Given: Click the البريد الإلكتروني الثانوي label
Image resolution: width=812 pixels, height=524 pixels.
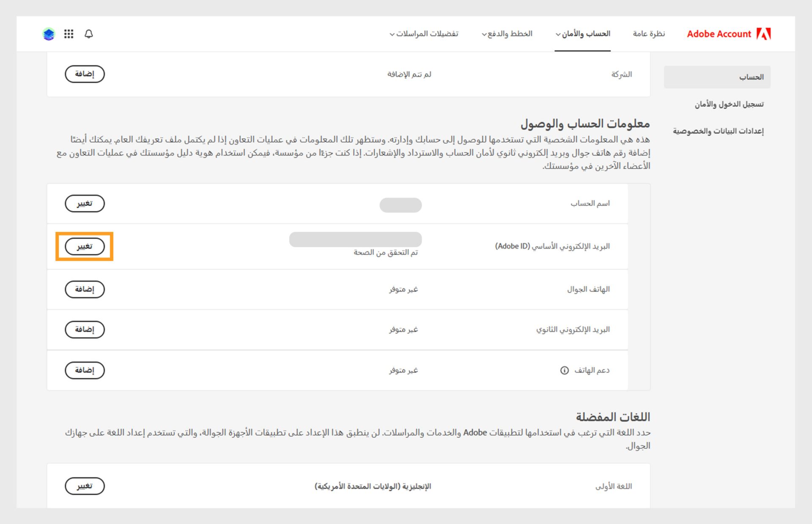Looking at the screenshot, I should (573, 329).
